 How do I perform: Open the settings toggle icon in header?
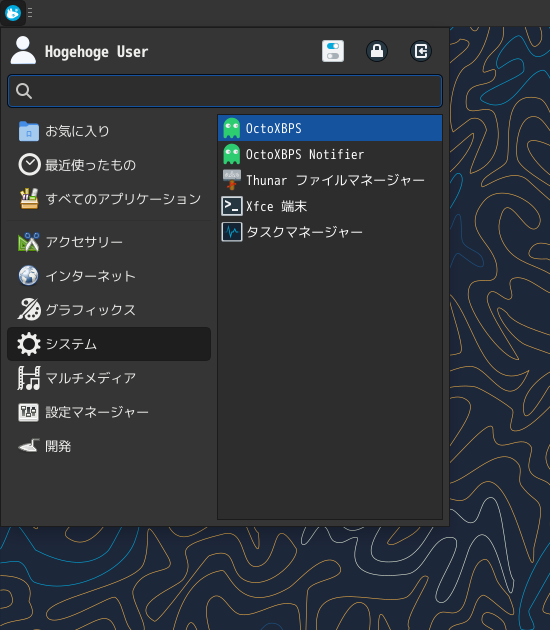coord(333,51)
